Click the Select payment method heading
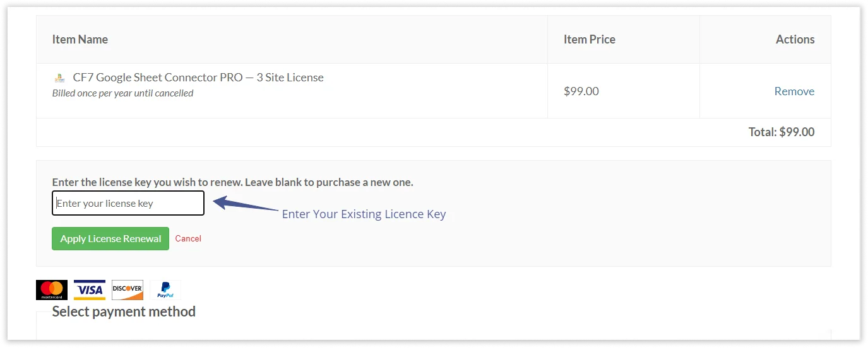This screenshot has width=868, height=348. pos(124,311)
